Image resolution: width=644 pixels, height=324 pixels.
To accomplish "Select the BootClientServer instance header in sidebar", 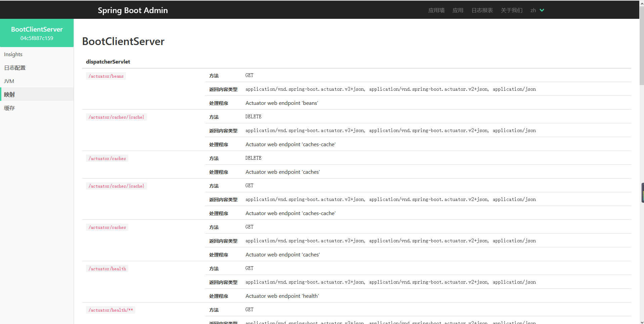I will point(37,33).
